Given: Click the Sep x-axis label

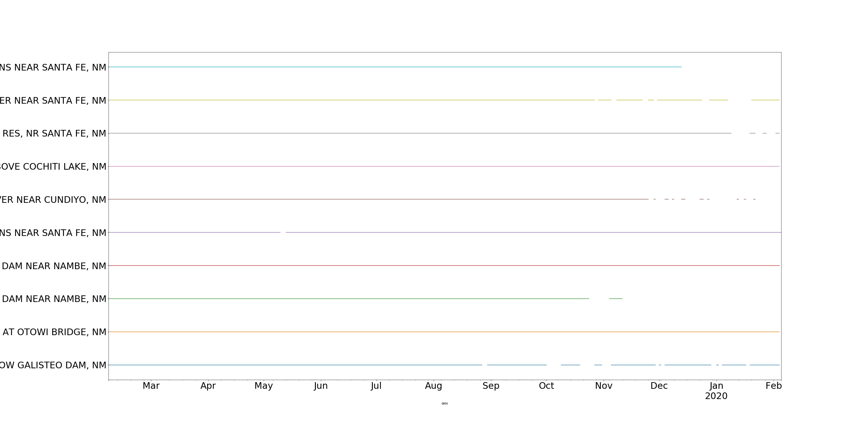Looking at the screenshot, I should click(491, 386).
